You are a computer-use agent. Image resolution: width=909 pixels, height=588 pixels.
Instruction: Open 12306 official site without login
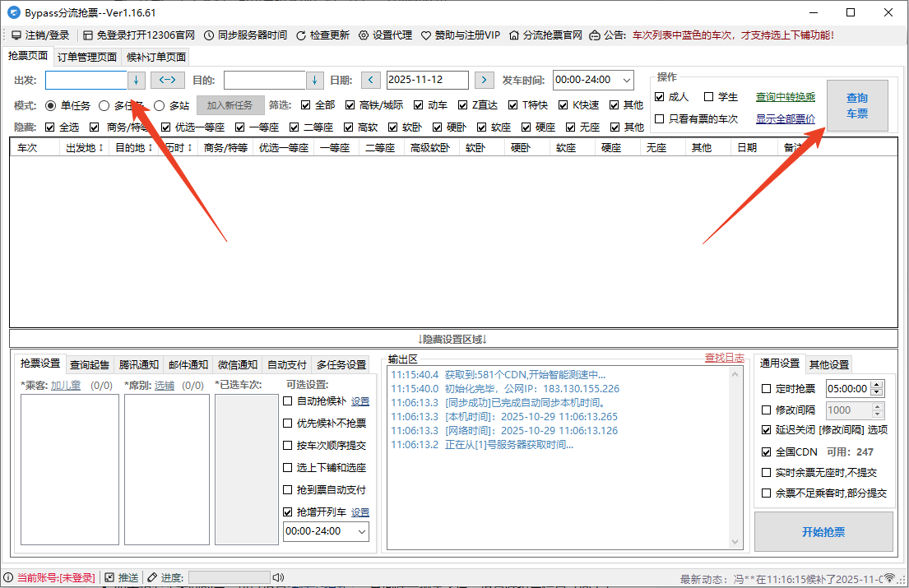click(88, 35)
